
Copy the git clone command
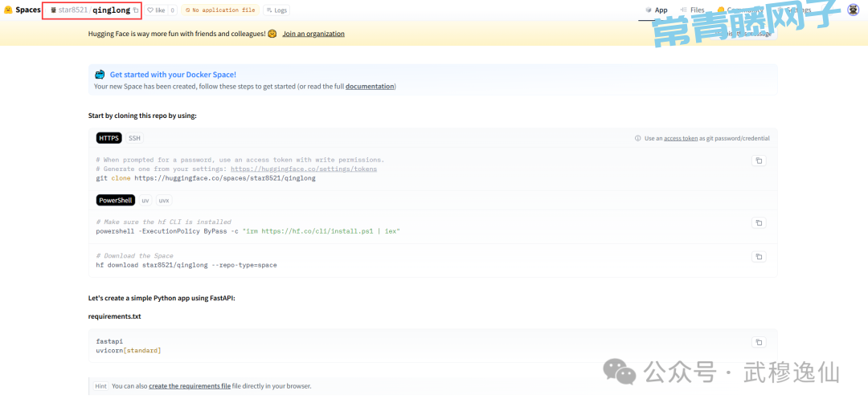pos(758,161)
